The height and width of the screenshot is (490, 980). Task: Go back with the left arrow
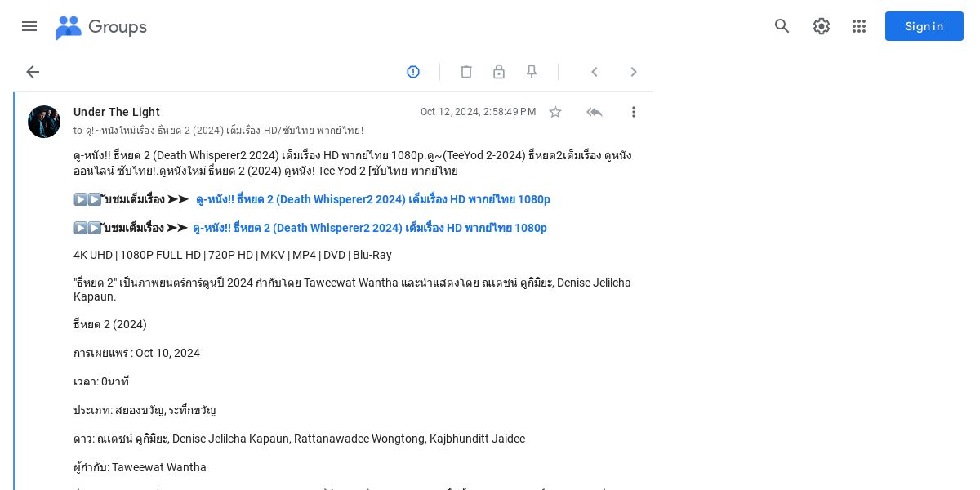click(x=33, y=72)
